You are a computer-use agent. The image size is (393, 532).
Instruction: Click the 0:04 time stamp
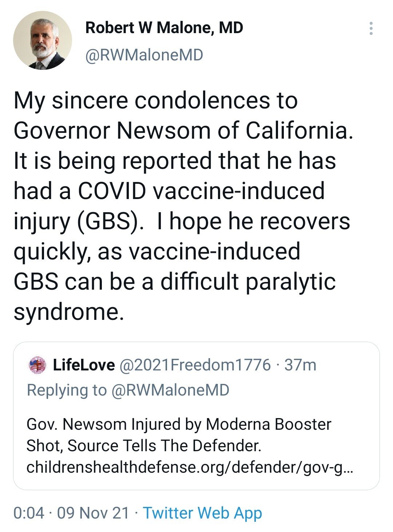tap(29, 513)
